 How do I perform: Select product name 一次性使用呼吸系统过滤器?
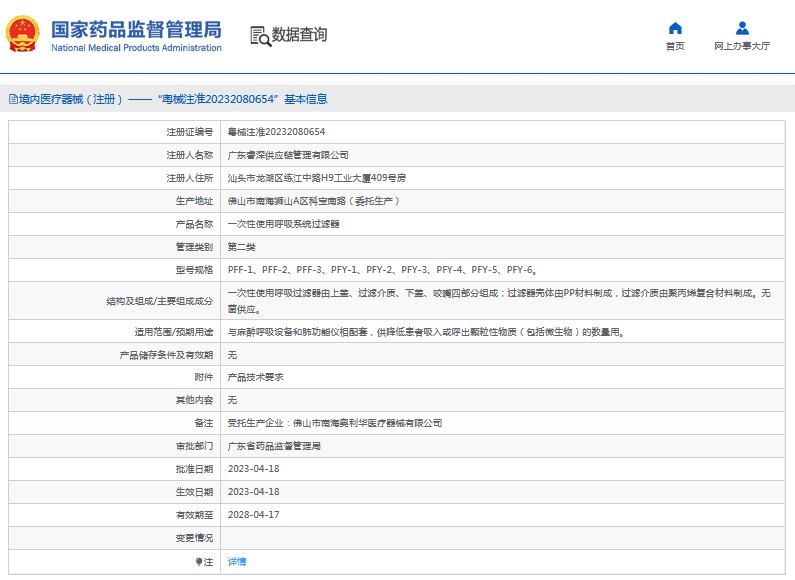pyautogui.click(x=283, y=224)
